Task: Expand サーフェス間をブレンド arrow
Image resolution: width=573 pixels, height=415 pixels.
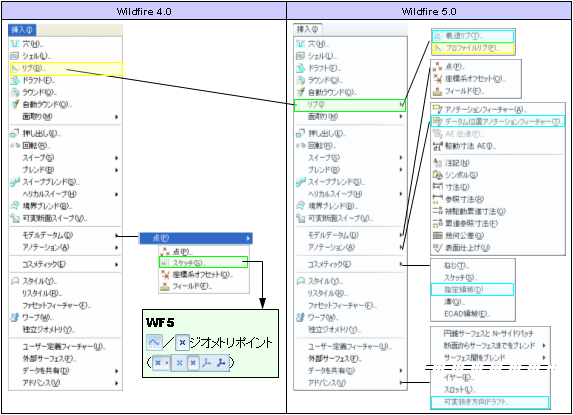Action: coord(544,357)
